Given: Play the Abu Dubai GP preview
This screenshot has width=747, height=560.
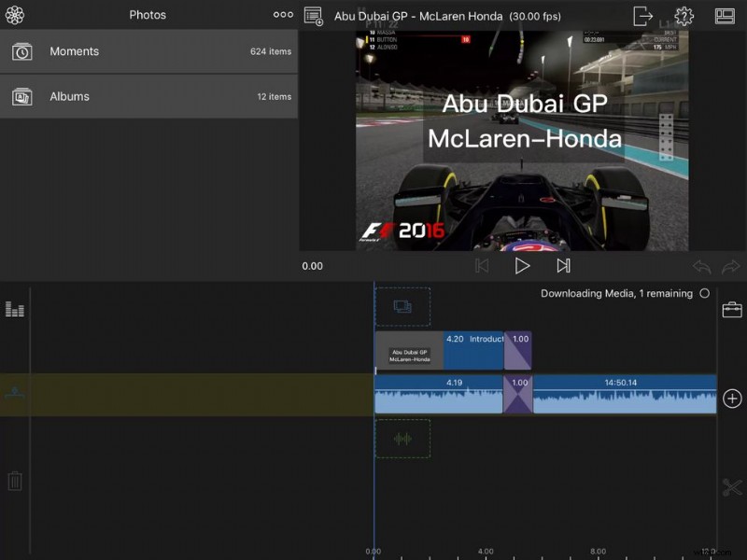Looking at the screenshot, I should click(523, 266).
